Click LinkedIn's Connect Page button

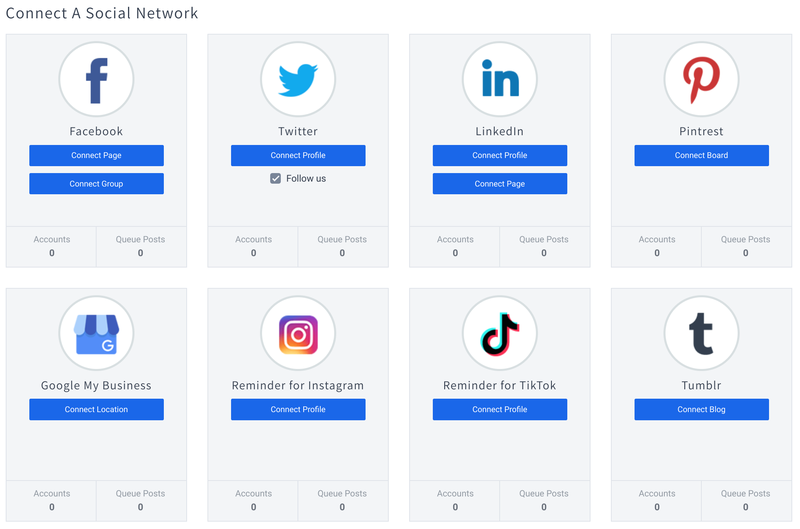[499, 184]
